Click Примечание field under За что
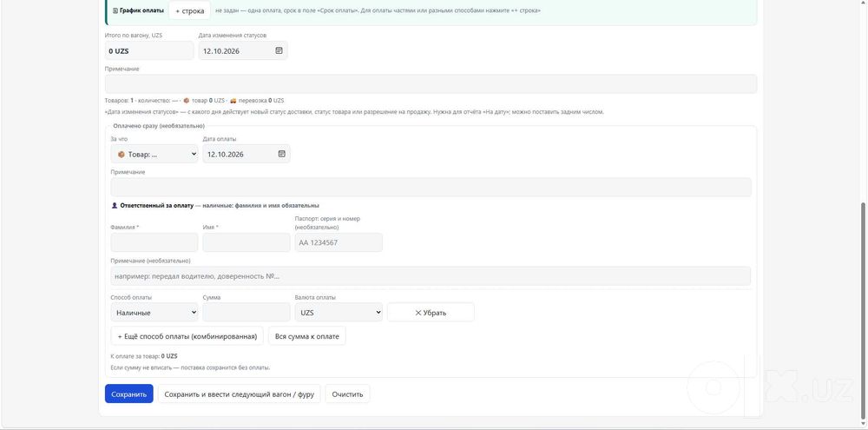The image size is (868, 430). (431, 188)
